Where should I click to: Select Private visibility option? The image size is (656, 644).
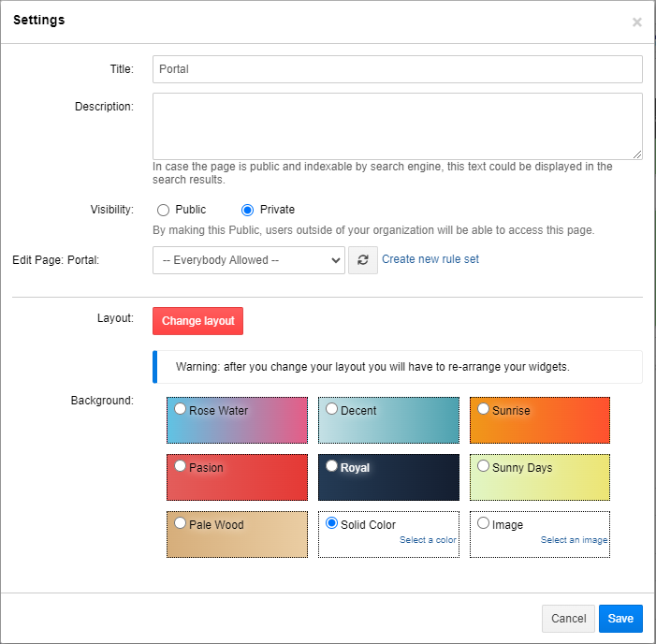pos(248,210)
